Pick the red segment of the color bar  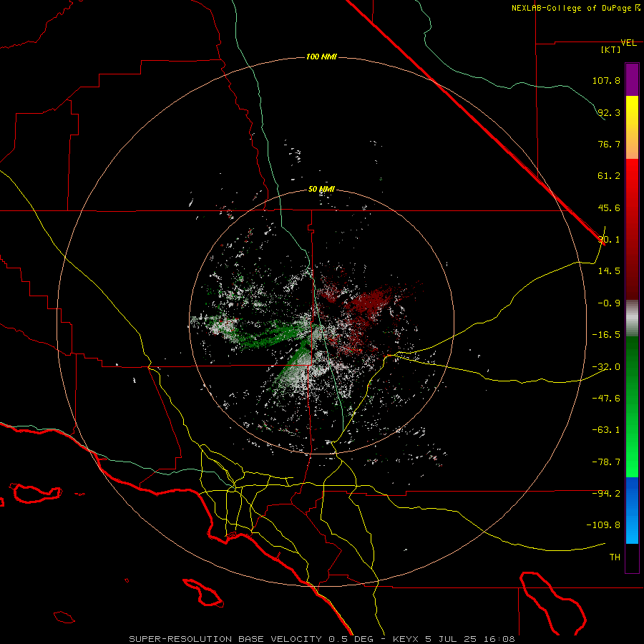click(x=632, y=229)
